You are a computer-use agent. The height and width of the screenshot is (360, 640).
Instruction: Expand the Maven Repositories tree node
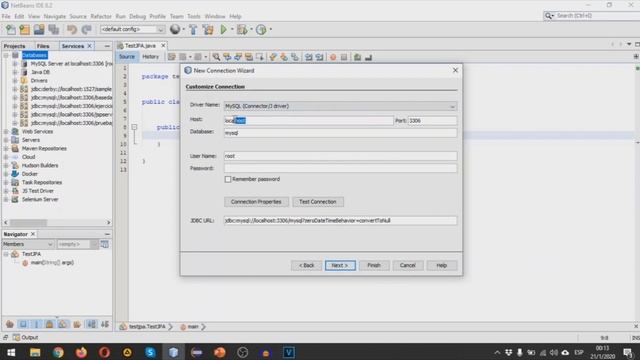[6, 149]
